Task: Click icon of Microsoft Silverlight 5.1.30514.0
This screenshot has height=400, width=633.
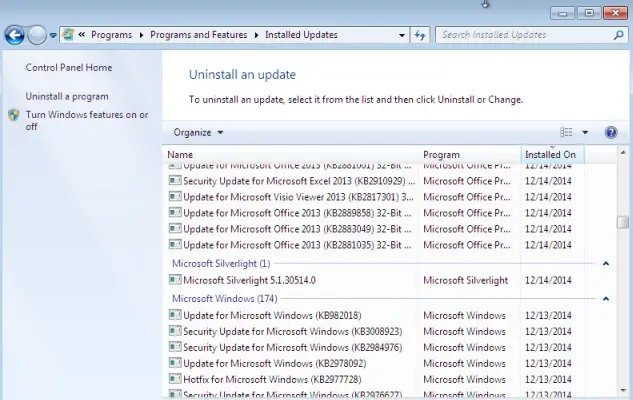Action: click(x=175, y=280)
